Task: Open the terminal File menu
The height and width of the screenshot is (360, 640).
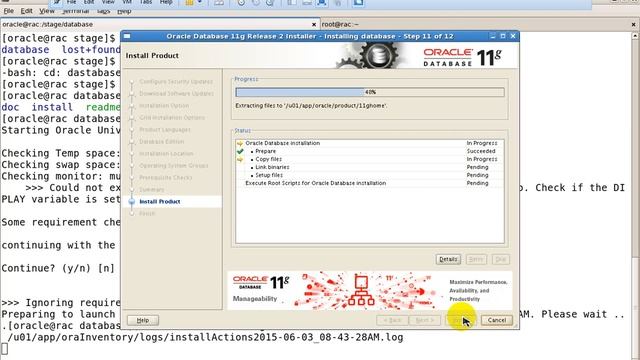Action: [9, 11]
